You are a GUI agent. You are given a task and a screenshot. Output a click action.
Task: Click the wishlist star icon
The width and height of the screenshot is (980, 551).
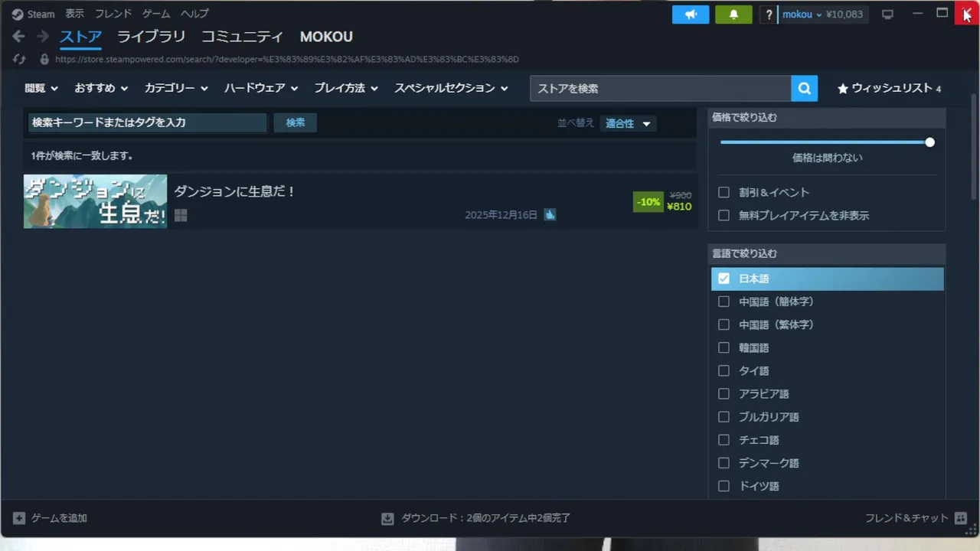(x=843, y=89)
